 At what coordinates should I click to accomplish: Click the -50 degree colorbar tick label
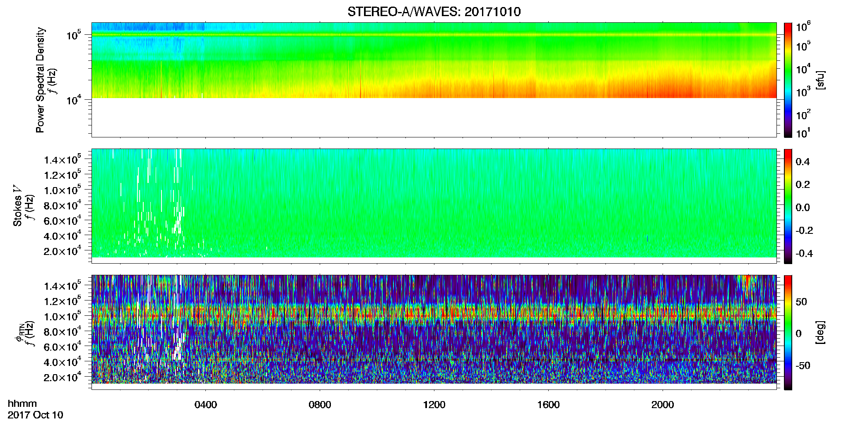[803, 365]
